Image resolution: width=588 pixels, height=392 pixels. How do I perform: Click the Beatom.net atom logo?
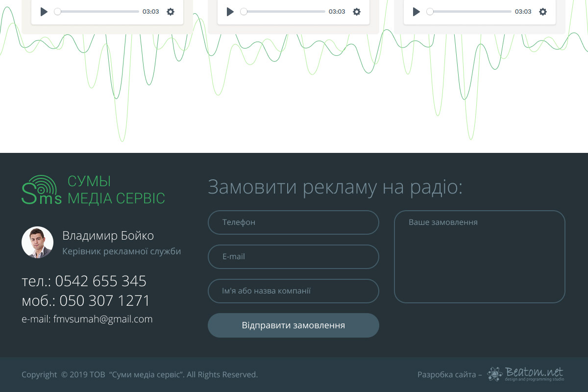coord(495,374)
